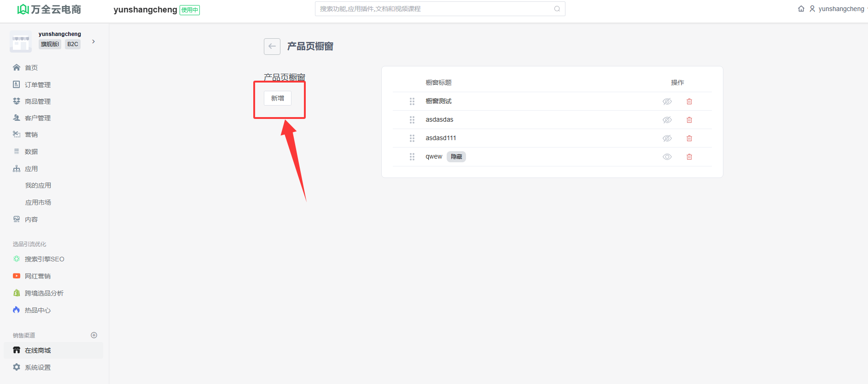
Task: Click the home icon in top header
Action: [x=801, y=9]
